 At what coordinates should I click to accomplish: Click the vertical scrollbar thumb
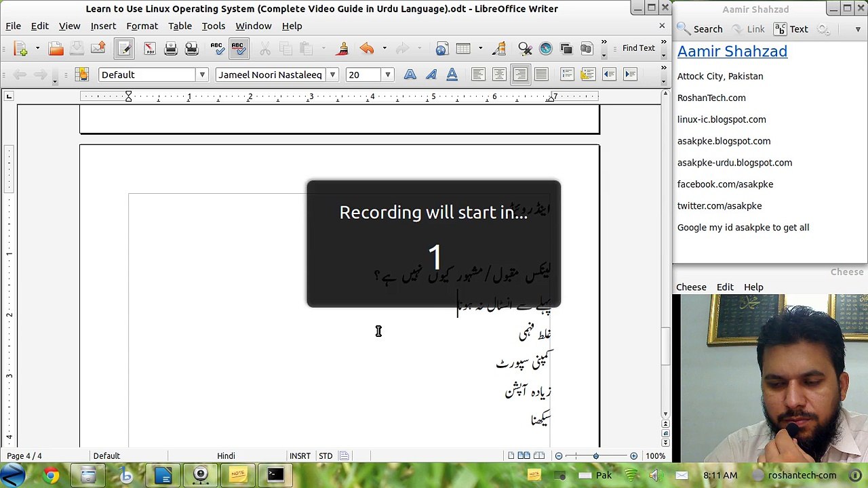pos(665,346)
